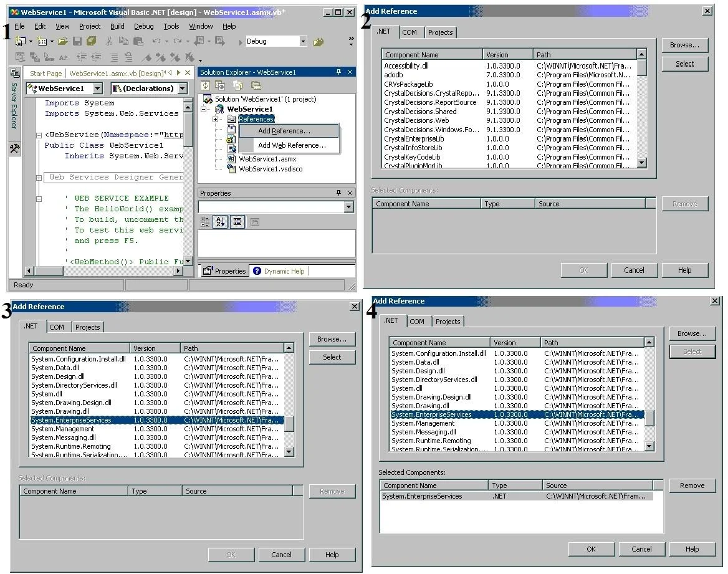Toggle auto-hide pin on Solution Explorer

pos(338,72)
